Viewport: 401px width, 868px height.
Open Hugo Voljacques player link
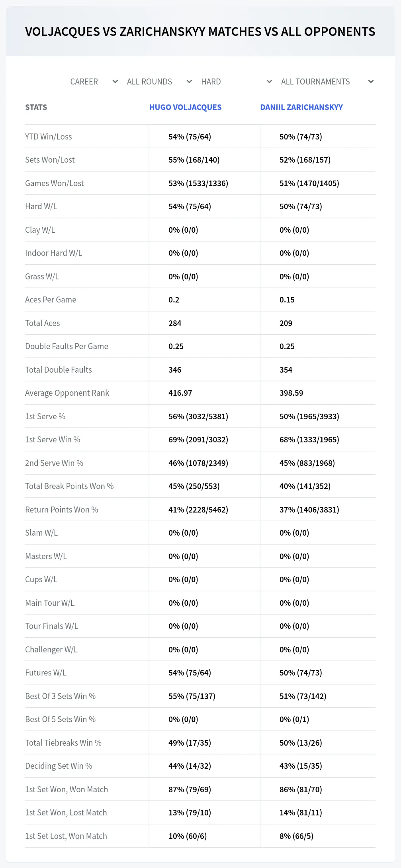185,107
